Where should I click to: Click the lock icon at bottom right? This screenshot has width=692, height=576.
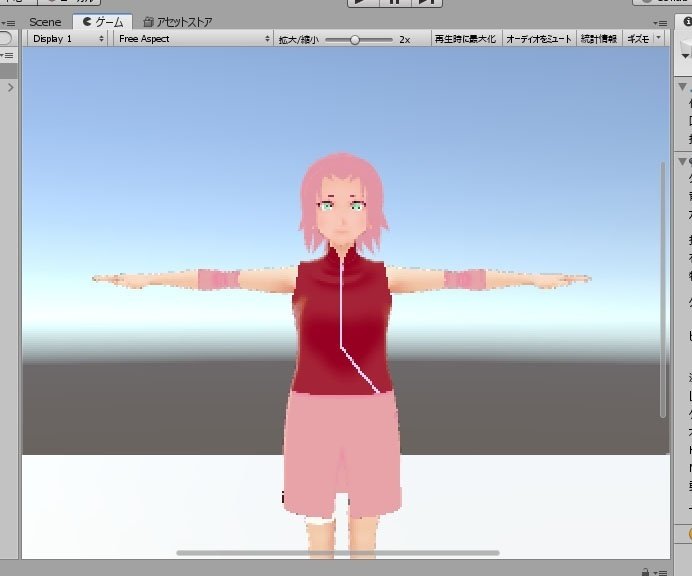(645, 572)
